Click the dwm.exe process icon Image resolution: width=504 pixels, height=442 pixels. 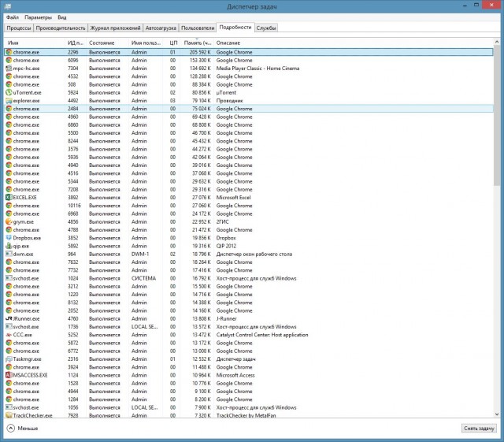point(9,254)
